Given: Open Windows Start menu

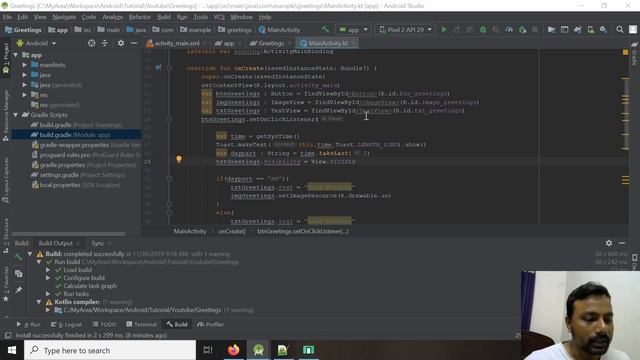Looking at the screenshot, I should 12,350.
